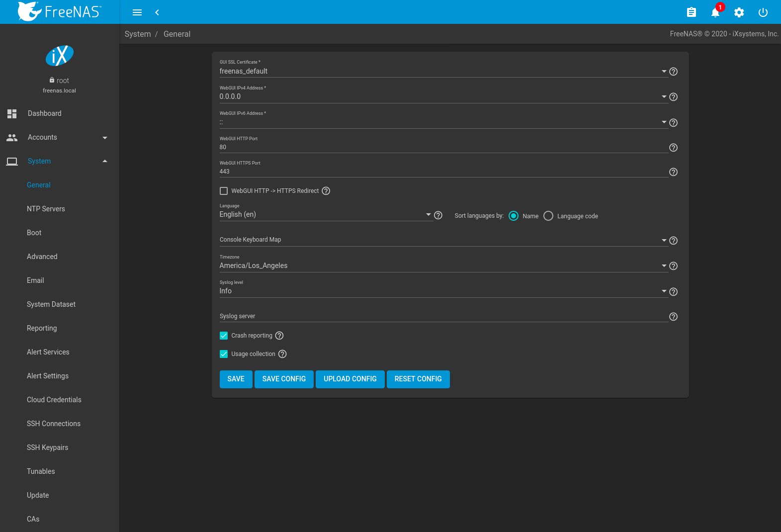The image size is (781, 532).
Task: Click the power button icon
Action: coord(763,12)
